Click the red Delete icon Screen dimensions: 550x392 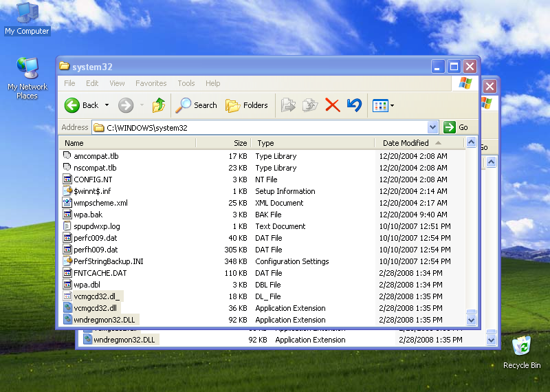pyautogui.click(x=332, y=105)
